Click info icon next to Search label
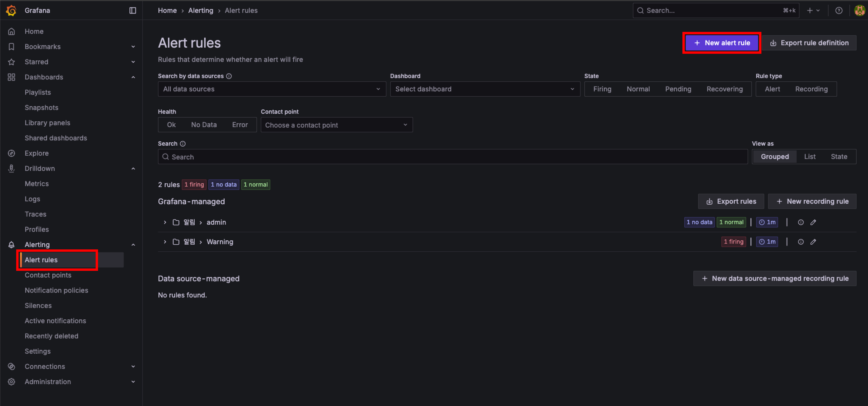The height and width of the screenshot is (406, 868). click(x=183, y=144)
